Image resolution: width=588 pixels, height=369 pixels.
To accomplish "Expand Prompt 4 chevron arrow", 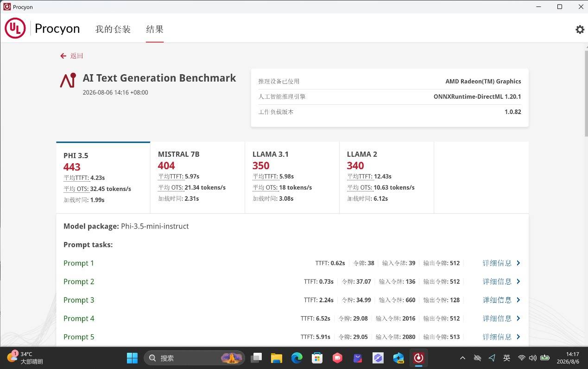I will click(518, 318).
